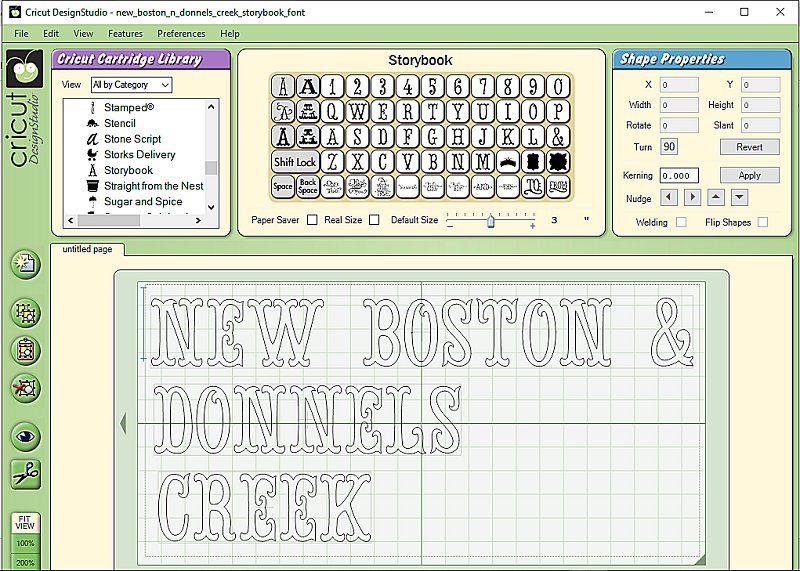The width and height of the screenshot is (800, 571).
Task: Select the FROM phrase key
Action: point(558,187)
